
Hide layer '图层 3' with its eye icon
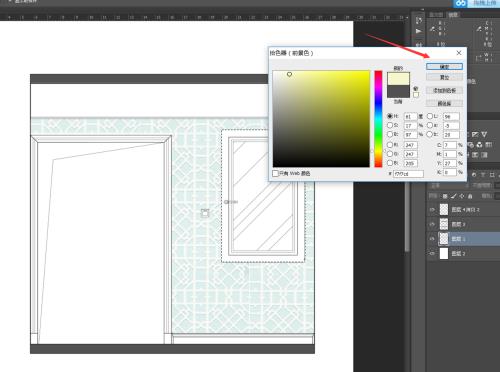tap(432, 224)
